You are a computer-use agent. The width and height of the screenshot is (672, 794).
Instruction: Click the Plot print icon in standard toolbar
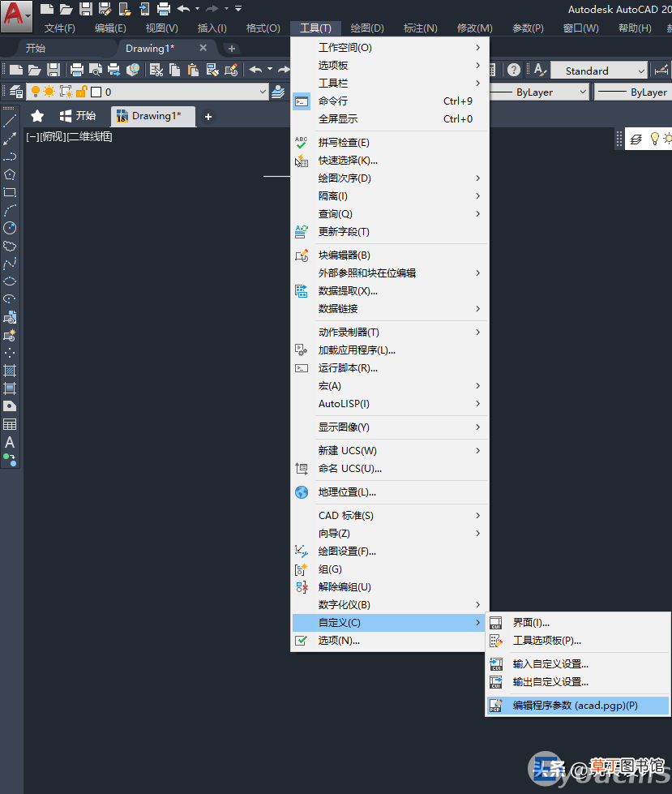click(x=77, y=70)
